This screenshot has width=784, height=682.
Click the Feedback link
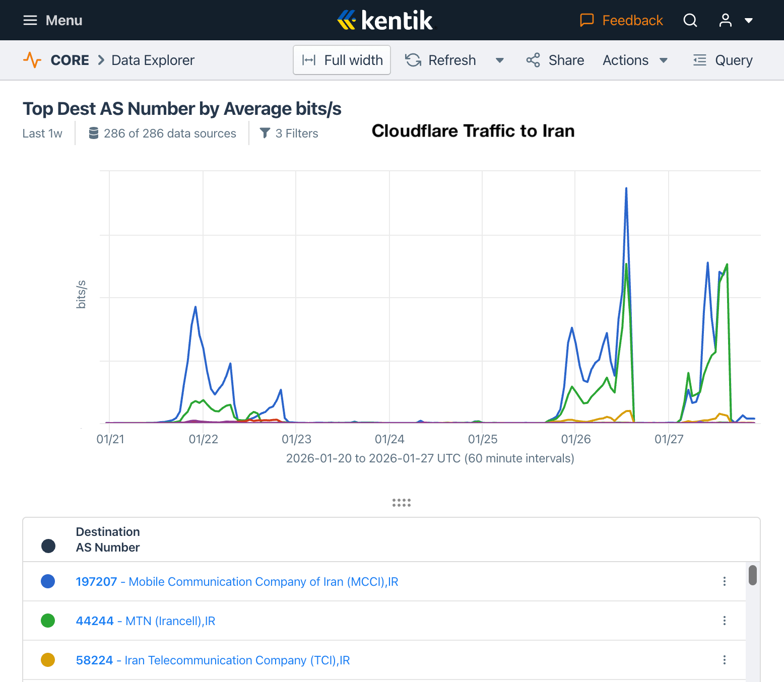pos(621,20)
